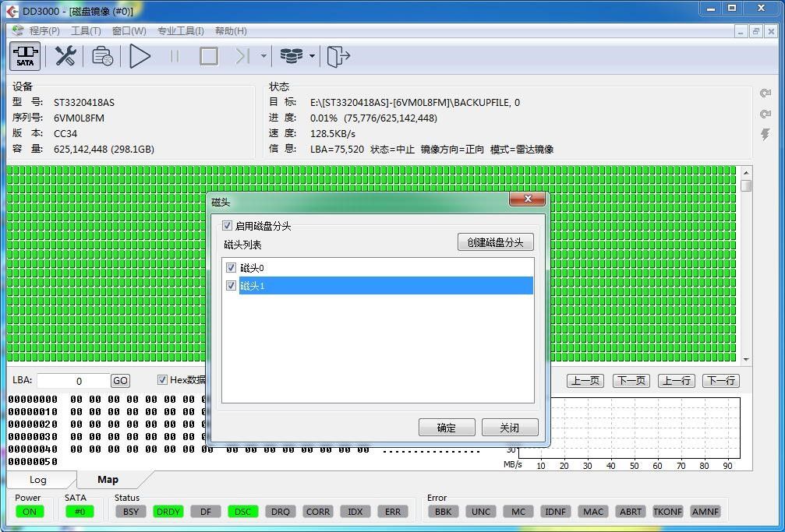This screenshot has width=785, height=532.
Task: Stop imaging with the Stop square icon
Action: click(209, 55)
